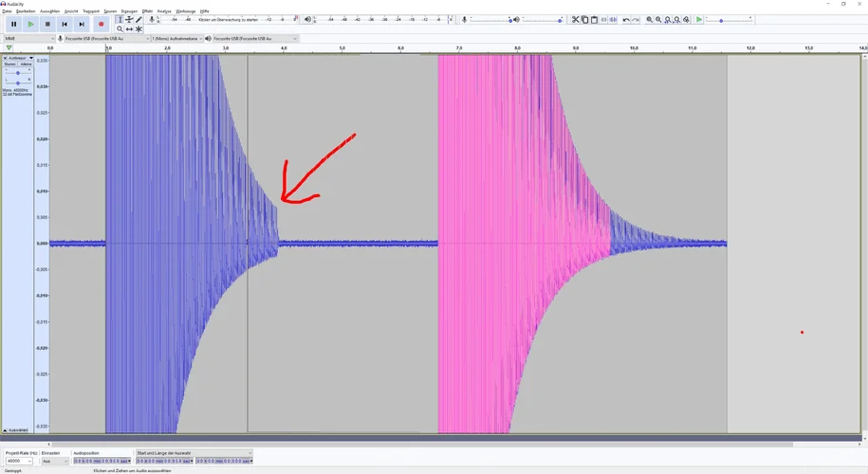Click the Copy icon

click(x=584, y=19)
